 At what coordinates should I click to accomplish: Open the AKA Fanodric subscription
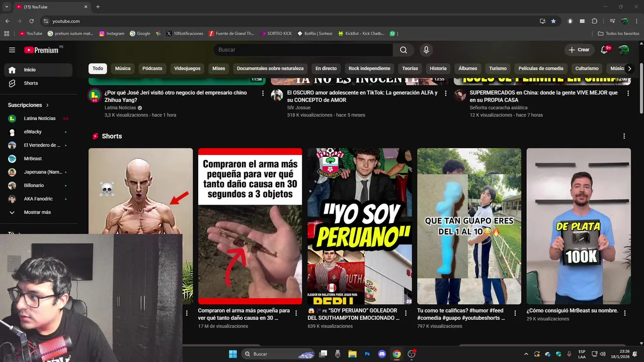[x=38, y=199]
